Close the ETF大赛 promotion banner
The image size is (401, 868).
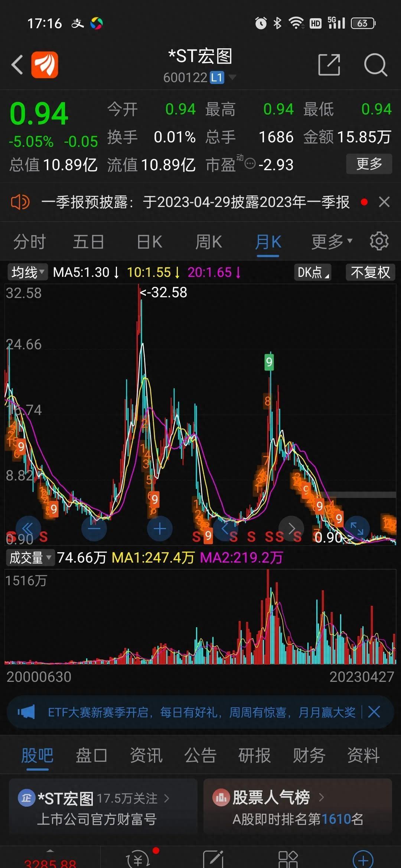374,712
